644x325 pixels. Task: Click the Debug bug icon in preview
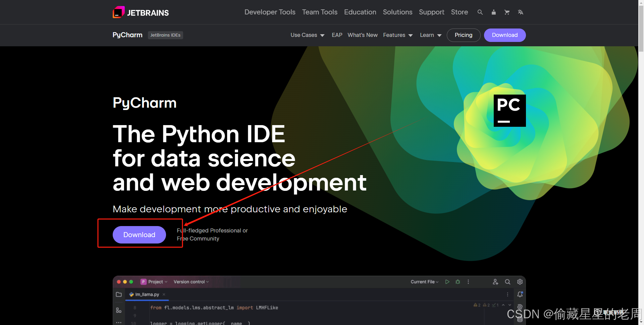point(458,282)
